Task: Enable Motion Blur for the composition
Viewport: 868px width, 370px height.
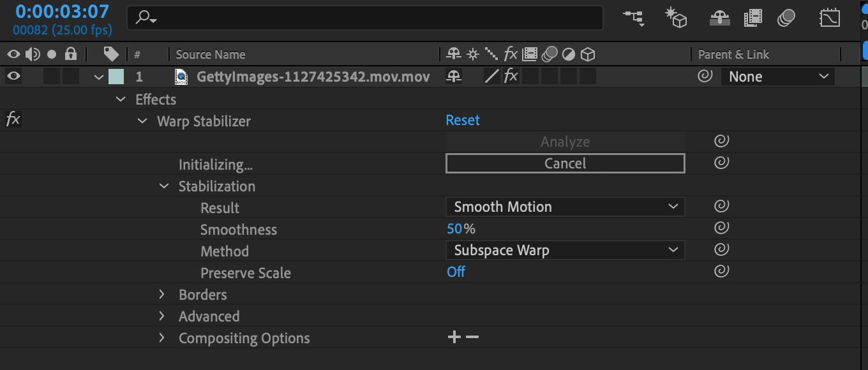Action: (786, 18)
